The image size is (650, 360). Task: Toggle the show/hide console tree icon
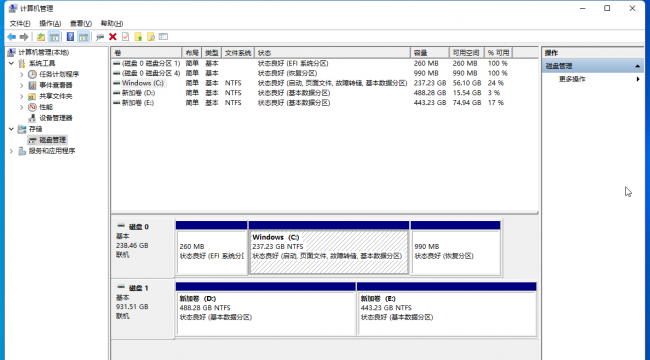tap(54, 37)
